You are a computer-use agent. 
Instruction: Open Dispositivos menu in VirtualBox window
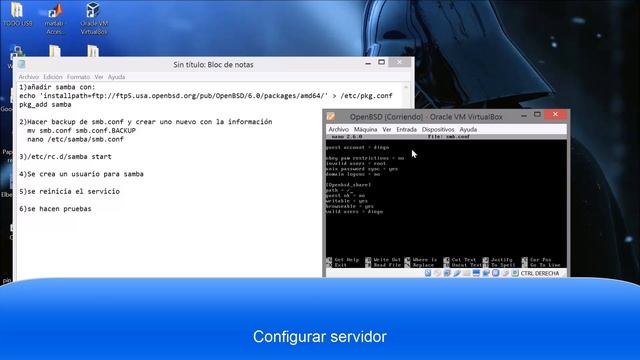tap(438, 129)
